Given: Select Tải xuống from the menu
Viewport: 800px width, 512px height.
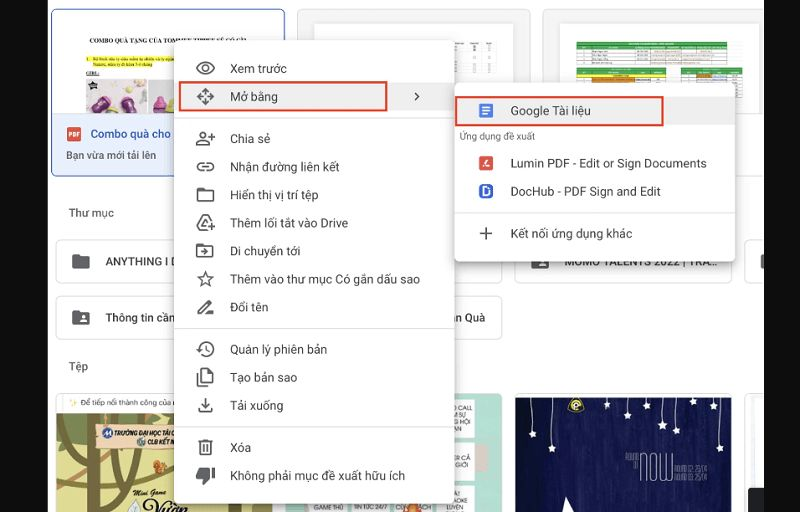Looking at the screenshot, I should click(x=314, y=405).
